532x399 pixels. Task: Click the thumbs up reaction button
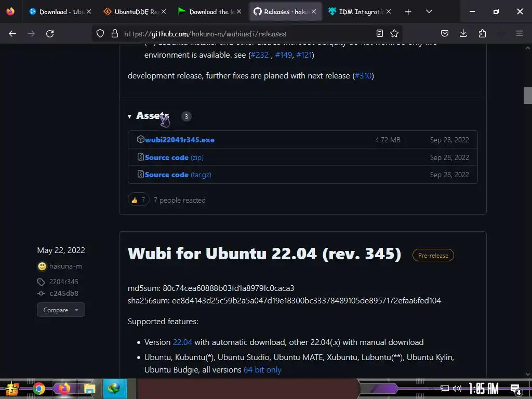click(x=138, y=200)
